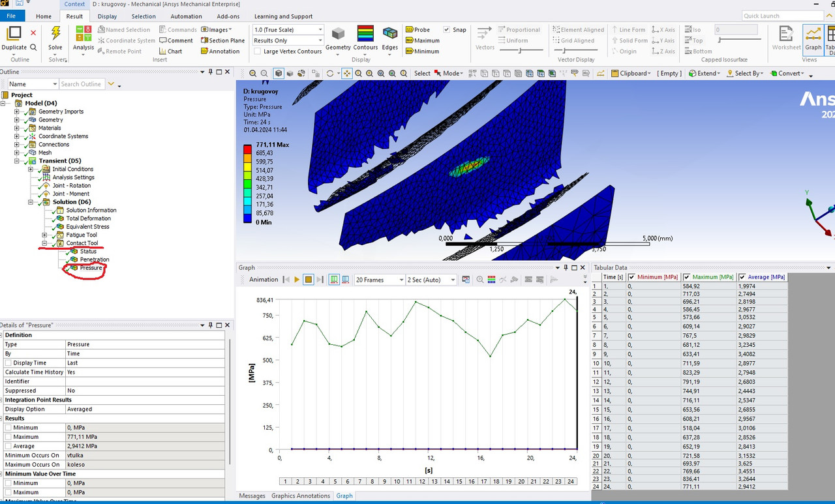Open the Contours display icon
This screenshot has height=504, width=835.
pos(365,34)
